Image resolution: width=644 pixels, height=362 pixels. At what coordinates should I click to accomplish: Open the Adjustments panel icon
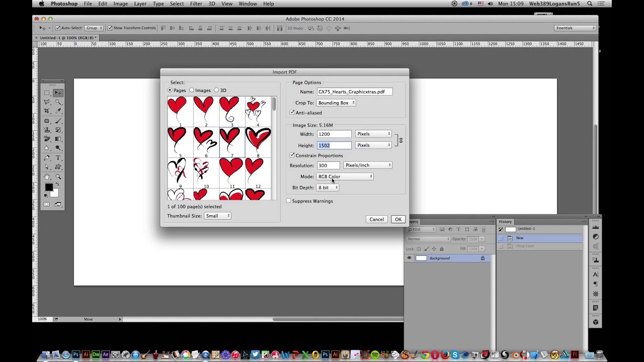[x=596, y=236]
